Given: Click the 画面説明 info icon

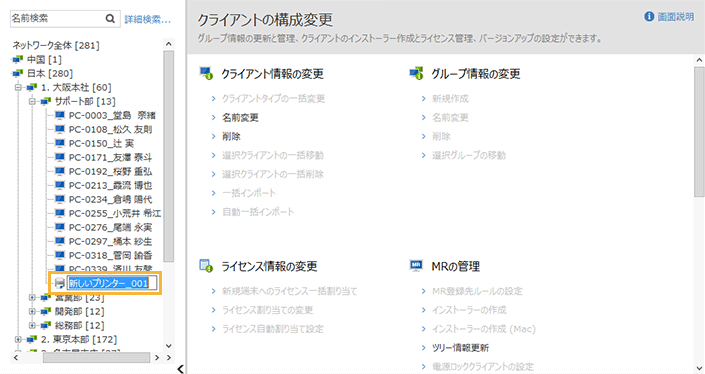Looking at the screenshot, I should tap(649, 17).
